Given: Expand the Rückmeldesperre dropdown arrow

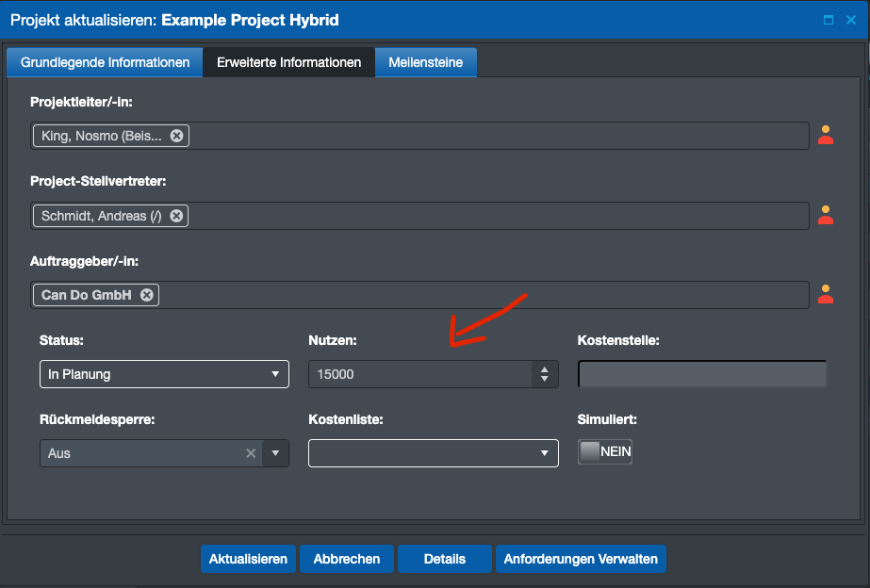Looking at the screenshot, I should click(x=274, y=452).
